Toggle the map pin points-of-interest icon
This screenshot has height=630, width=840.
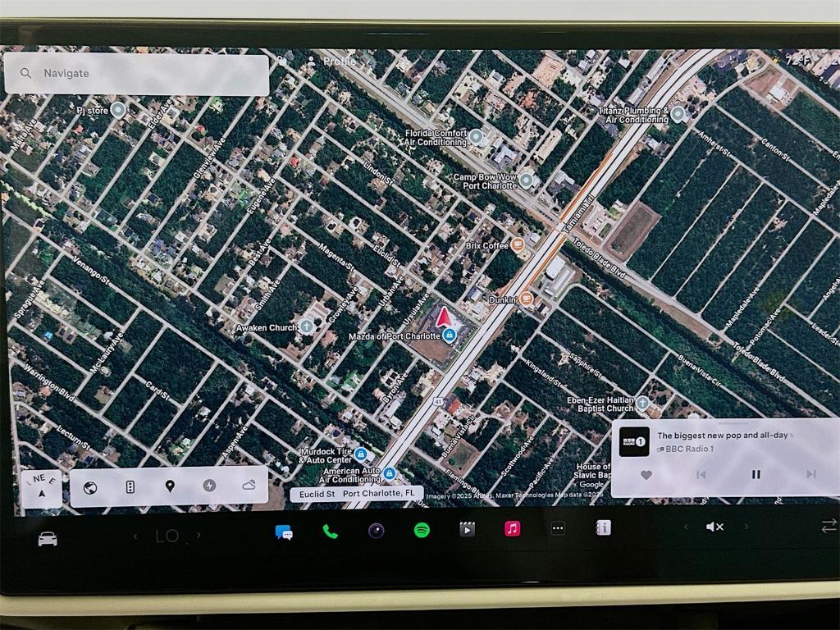tap(170, 486)
